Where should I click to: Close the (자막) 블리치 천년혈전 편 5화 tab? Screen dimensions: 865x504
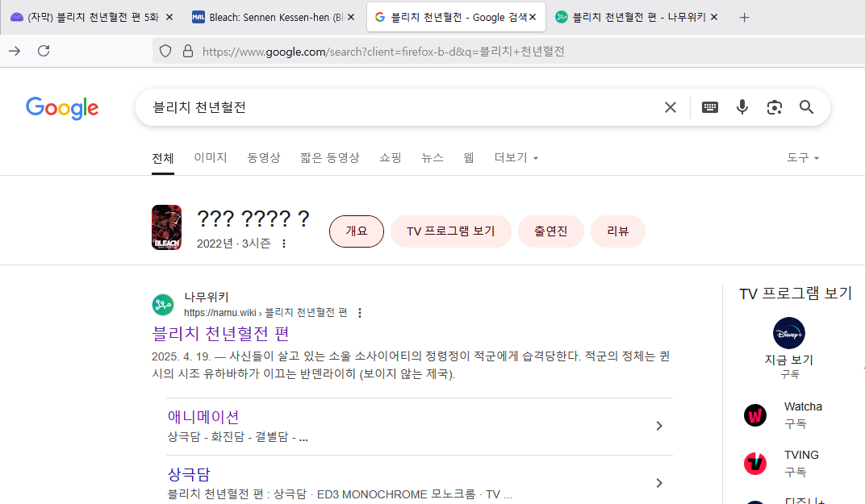pos(169,17)
